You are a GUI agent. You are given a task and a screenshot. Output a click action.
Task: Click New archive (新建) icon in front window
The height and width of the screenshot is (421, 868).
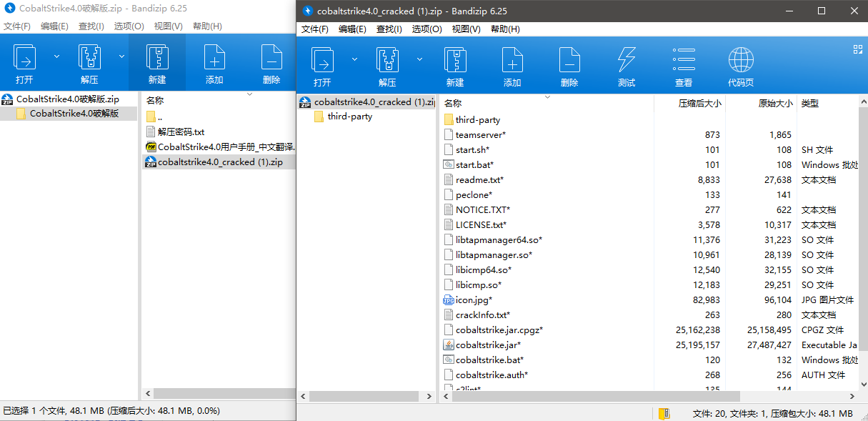tap(455, 60)
